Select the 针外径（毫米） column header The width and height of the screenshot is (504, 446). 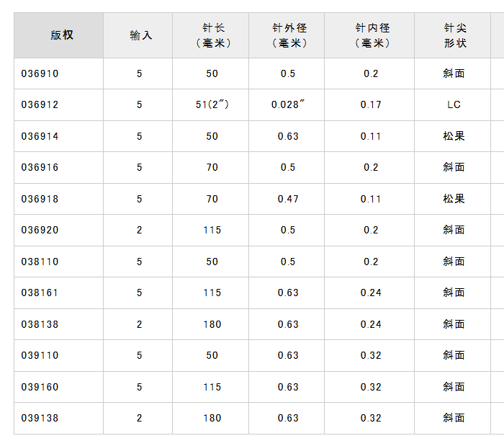pyautogui.click(x=288, y=35)
